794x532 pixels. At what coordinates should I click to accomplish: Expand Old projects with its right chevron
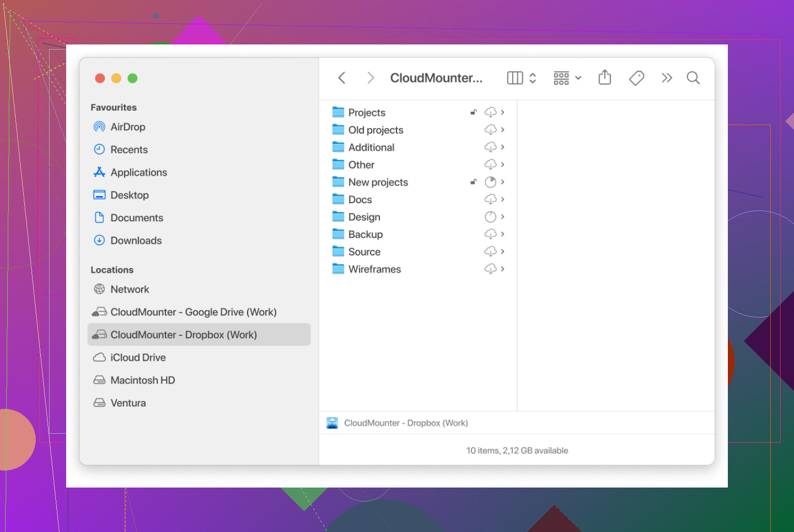click(502, 130)
